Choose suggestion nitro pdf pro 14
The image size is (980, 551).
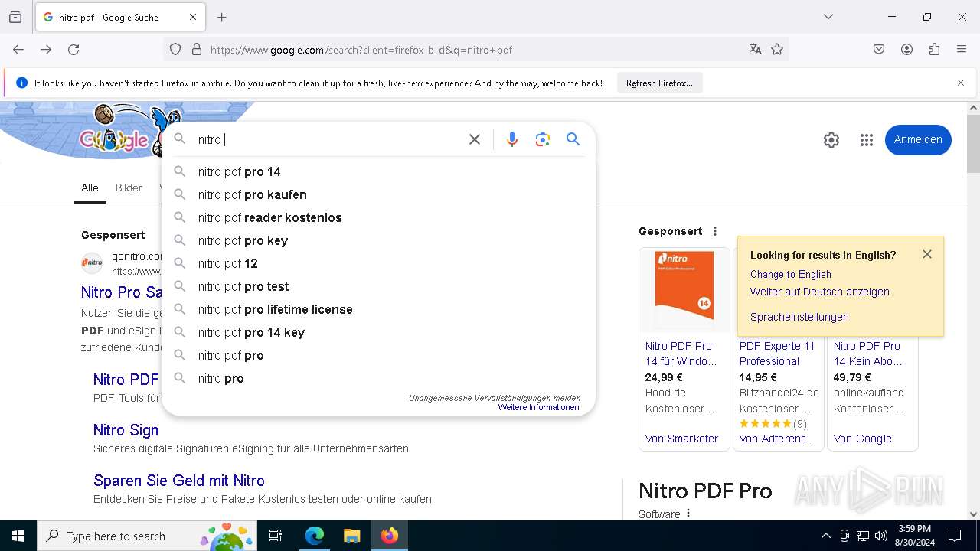(x=378, y=171)
